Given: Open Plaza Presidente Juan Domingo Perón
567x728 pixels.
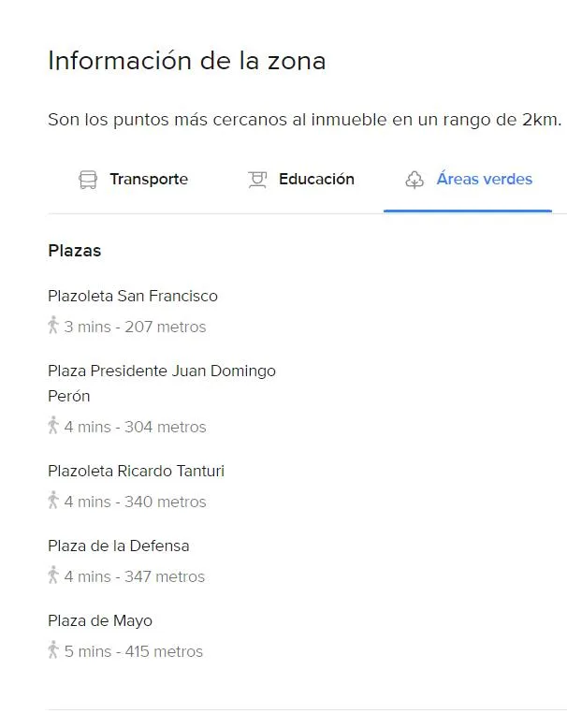Looking at the screenshot, I should point(161,371).
